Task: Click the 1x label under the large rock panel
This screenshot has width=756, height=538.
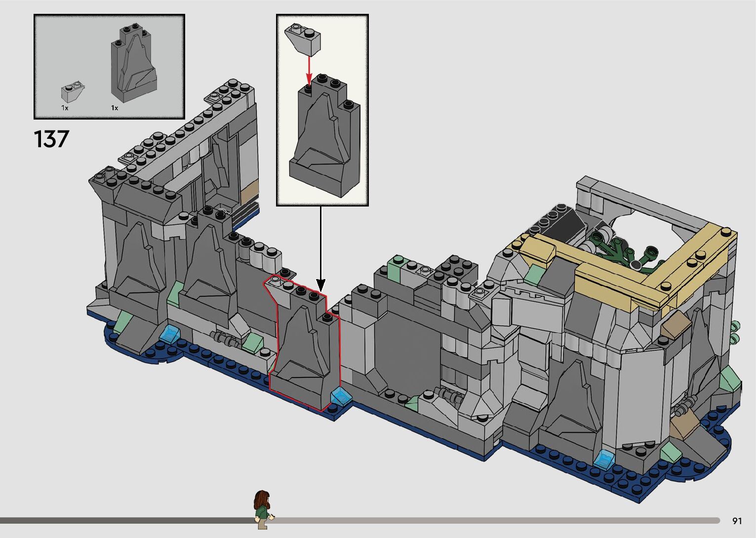Action: pyautogui.click(x=115, y=108)
